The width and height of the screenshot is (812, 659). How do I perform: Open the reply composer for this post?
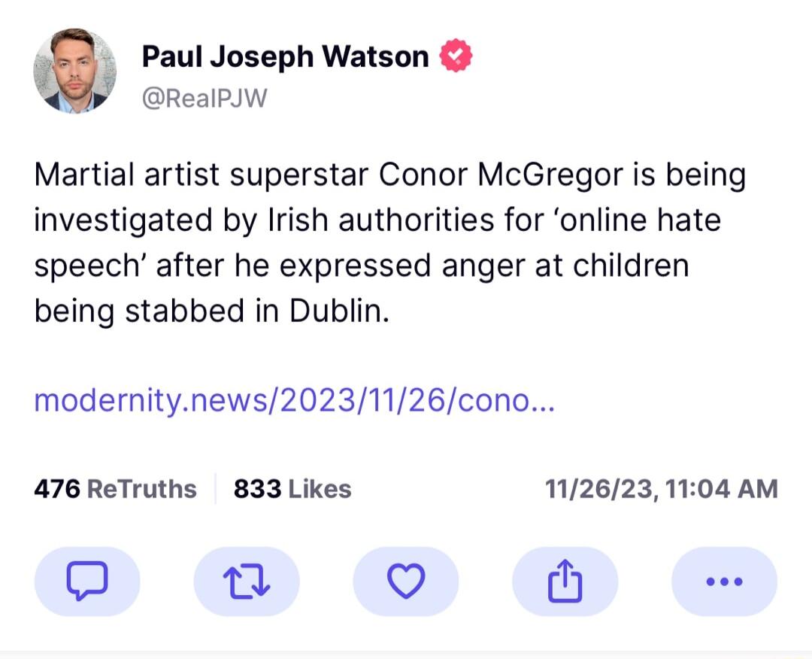pyautogui.click(x=87, y=581)
